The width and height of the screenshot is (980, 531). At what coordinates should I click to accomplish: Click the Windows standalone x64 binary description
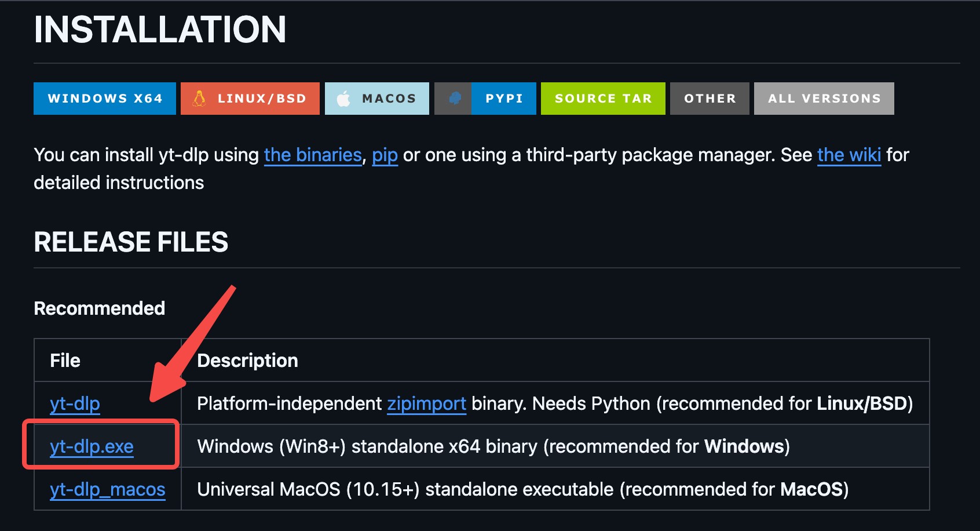[493, 446]
